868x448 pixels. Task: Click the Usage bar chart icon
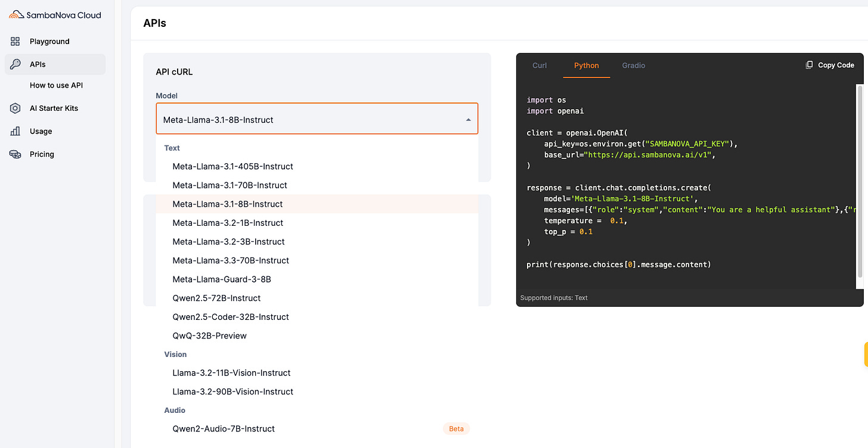tap(15, 131)
